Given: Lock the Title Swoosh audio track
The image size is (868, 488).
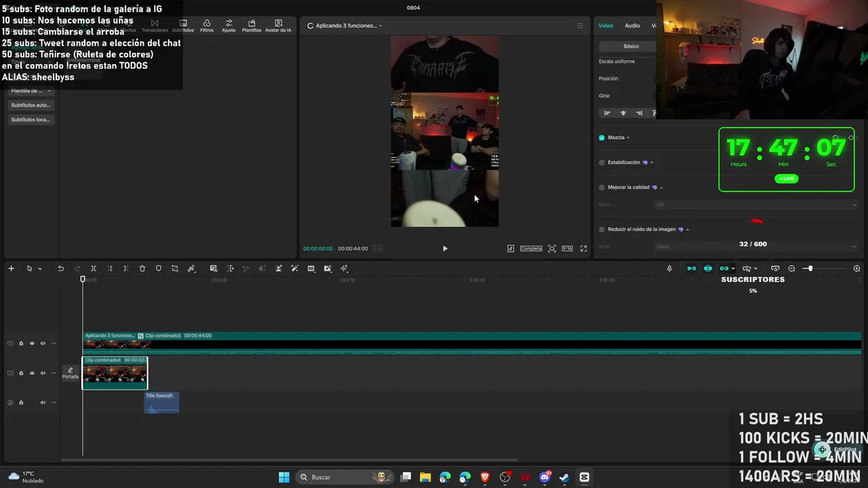Looking at the screenshot, I should coord(21,403).
